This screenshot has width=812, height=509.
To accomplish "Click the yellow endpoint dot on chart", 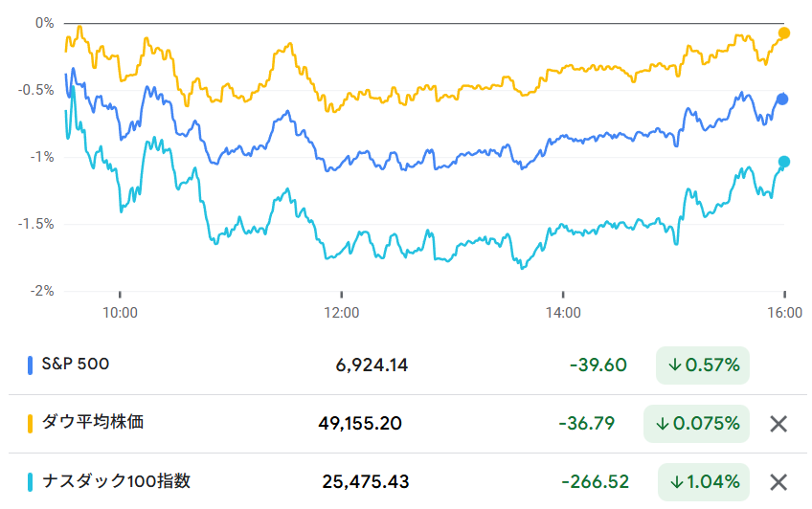I will point(784,33).
